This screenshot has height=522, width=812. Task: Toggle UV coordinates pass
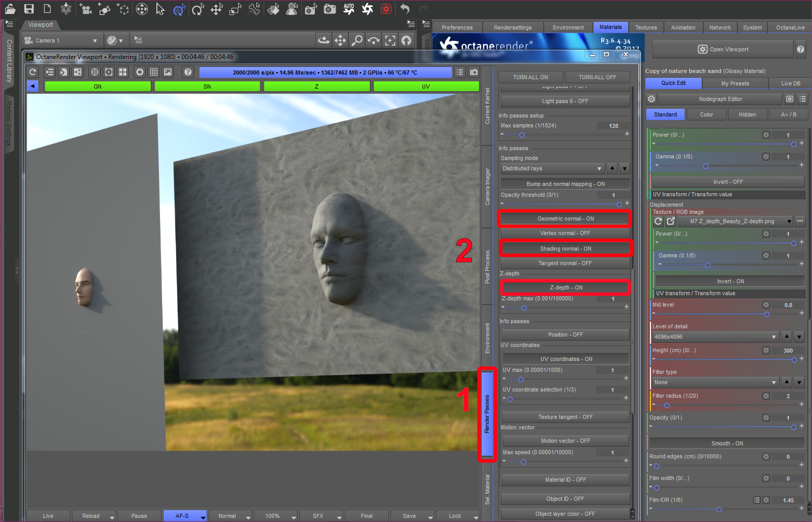pyautogui.click(x=566, y=359)
